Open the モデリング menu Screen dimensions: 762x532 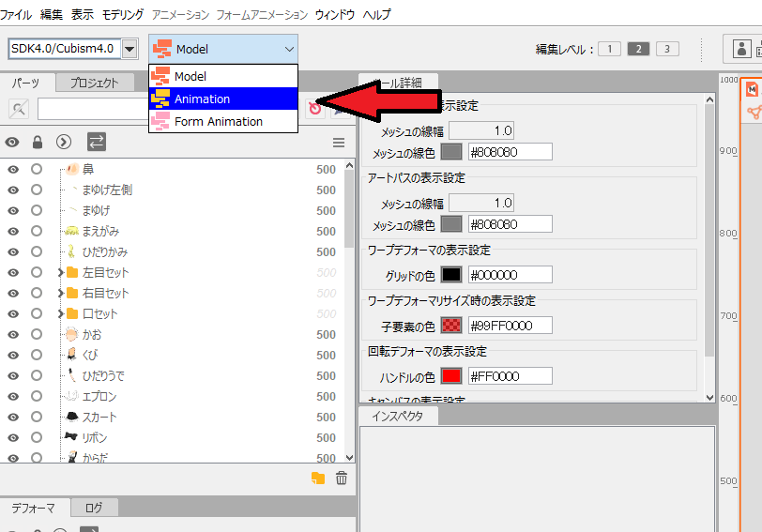[x=122, y=15]
